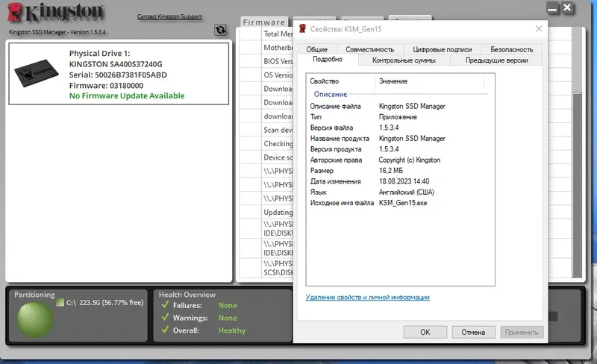Image resolution: width=597 pixels, height=364 pixels.
Task: Open the Цифровые подписи tab
Action: (x=442, y=49)
